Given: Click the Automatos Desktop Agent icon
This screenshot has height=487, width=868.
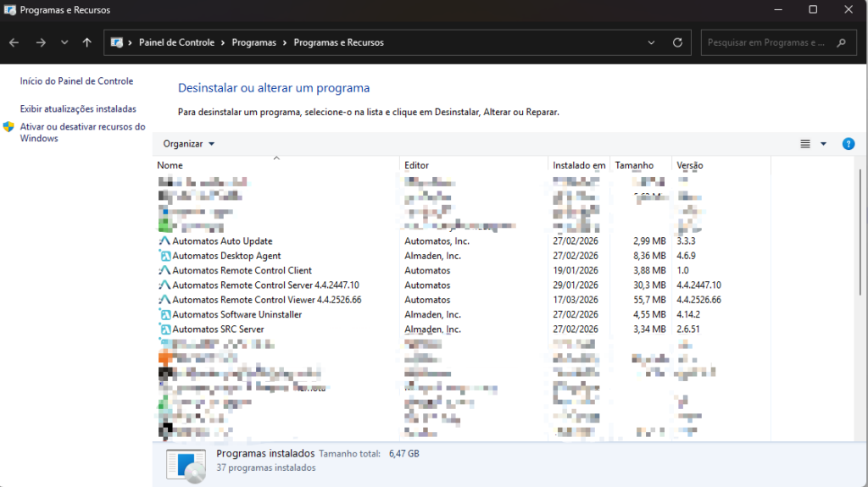Looking at the screenshot, I should point(164,256).
